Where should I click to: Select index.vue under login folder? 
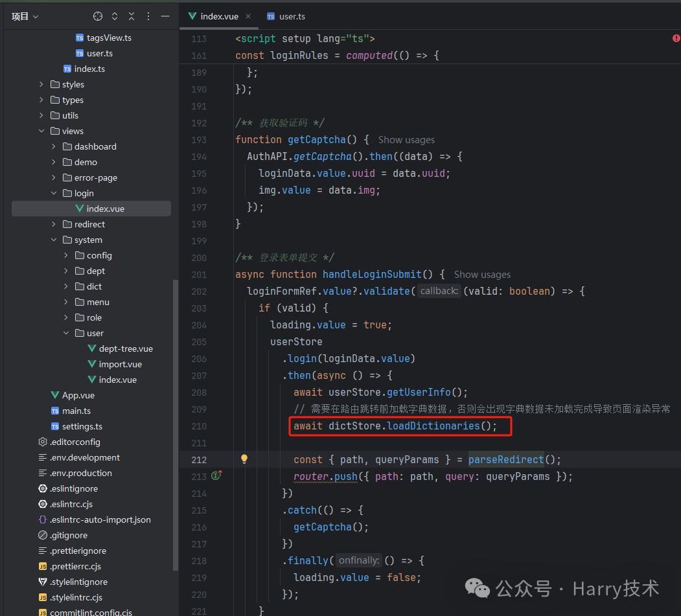point(91,209)
